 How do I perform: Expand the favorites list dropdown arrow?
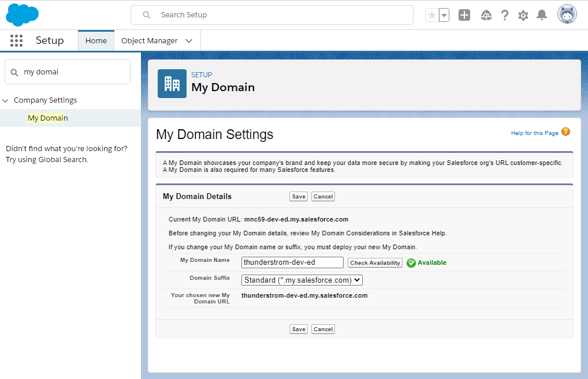(x=444, y=16)
